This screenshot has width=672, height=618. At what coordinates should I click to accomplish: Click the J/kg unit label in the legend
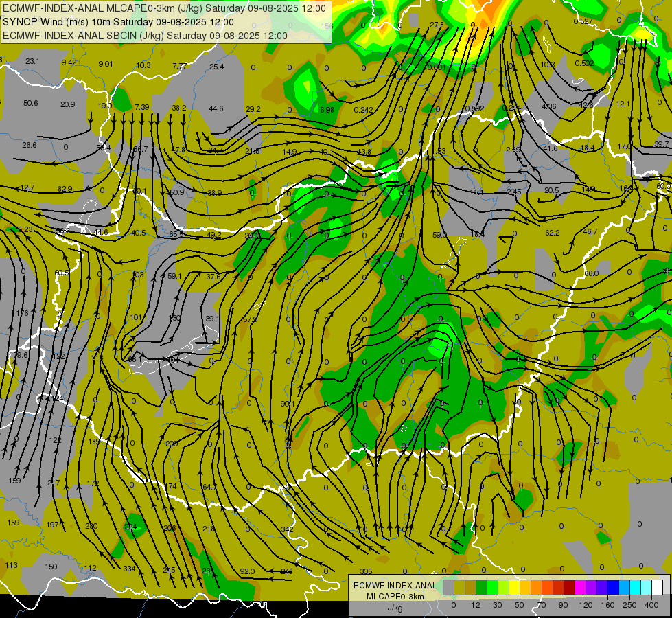click(x=395, y=608)
